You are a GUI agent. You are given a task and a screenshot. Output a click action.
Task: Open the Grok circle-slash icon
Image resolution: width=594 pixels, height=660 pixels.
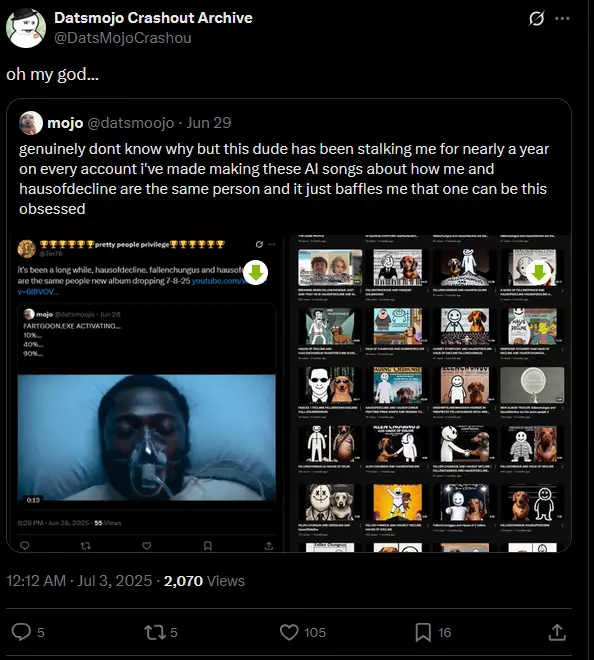point(536,19)
